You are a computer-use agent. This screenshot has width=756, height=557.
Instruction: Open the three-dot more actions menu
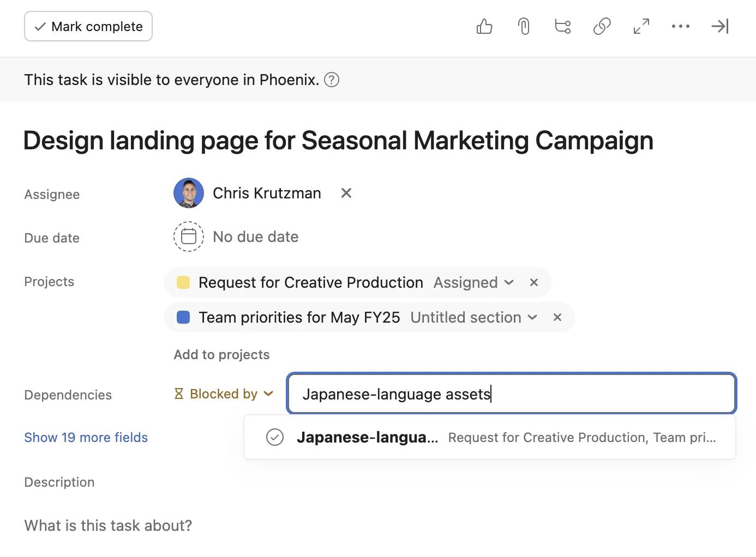click(680, 26)
